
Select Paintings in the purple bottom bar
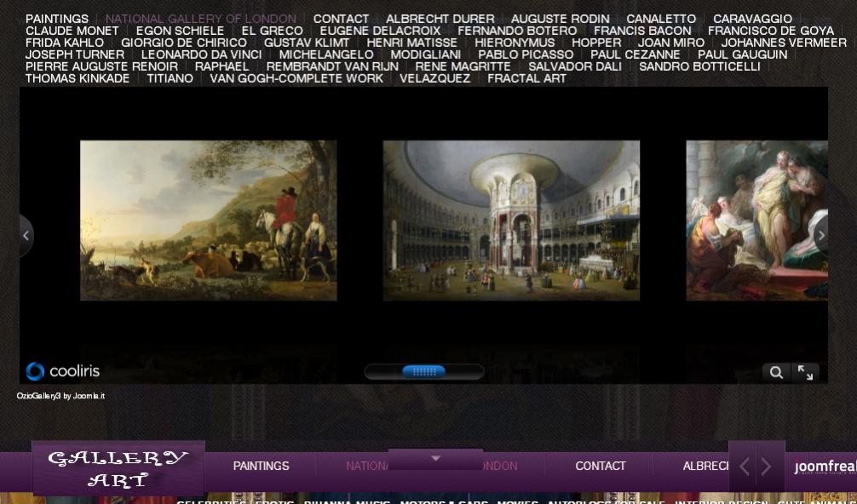(x=262, y=466)
